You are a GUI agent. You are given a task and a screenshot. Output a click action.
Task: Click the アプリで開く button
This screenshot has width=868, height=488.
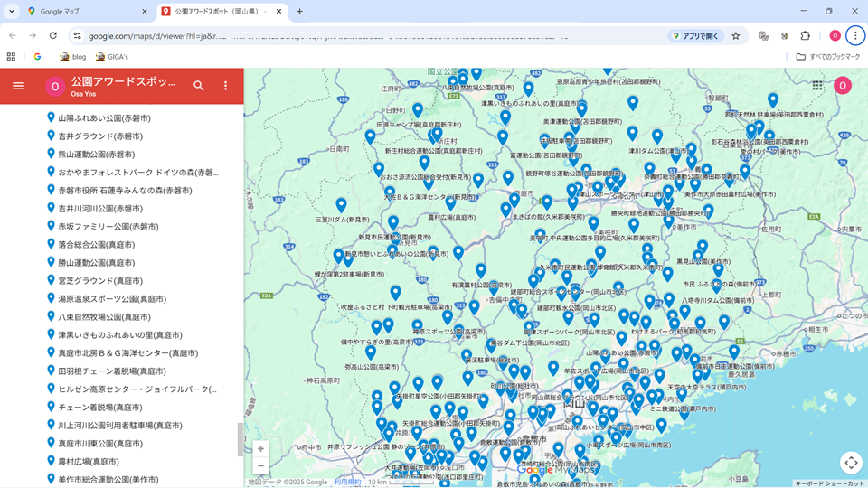point(696,36)
